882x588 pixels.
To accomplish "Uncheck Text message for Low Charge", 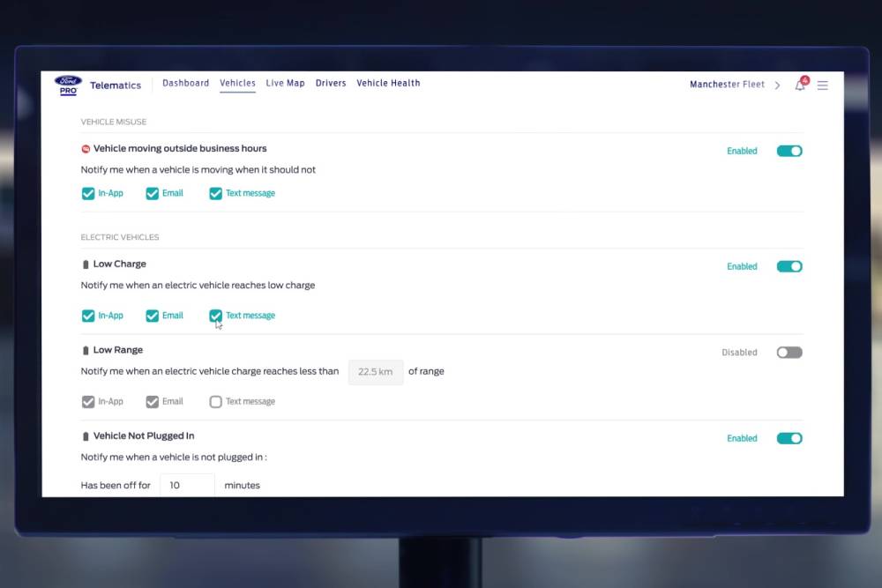I will click(x=215, y=316).
